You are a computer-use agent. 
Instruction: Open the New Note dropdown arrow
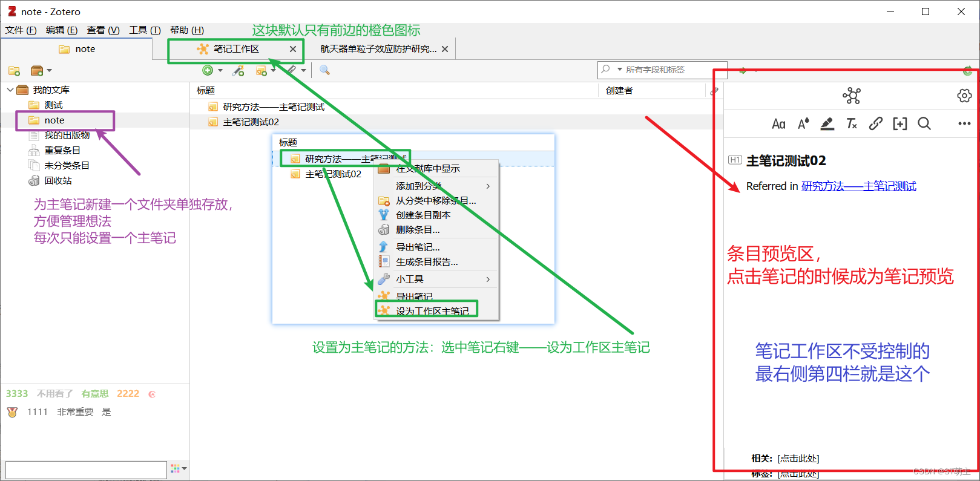pos(273,71)
